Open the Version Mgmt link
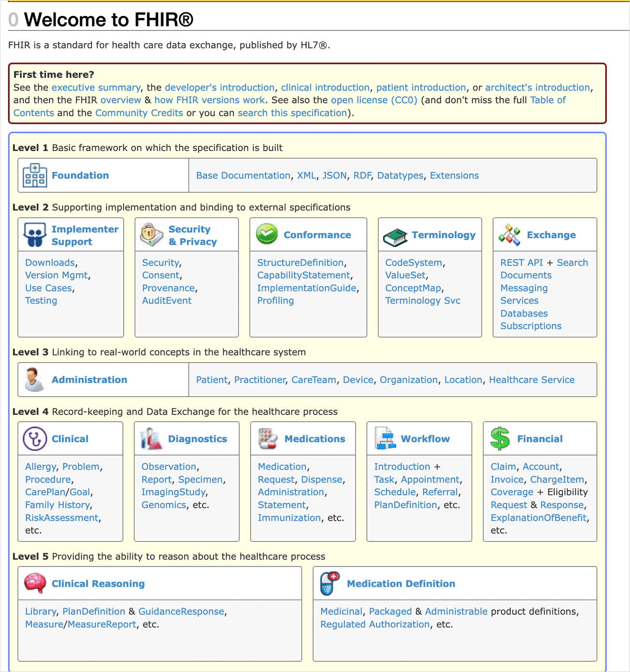 click(57, 275)
